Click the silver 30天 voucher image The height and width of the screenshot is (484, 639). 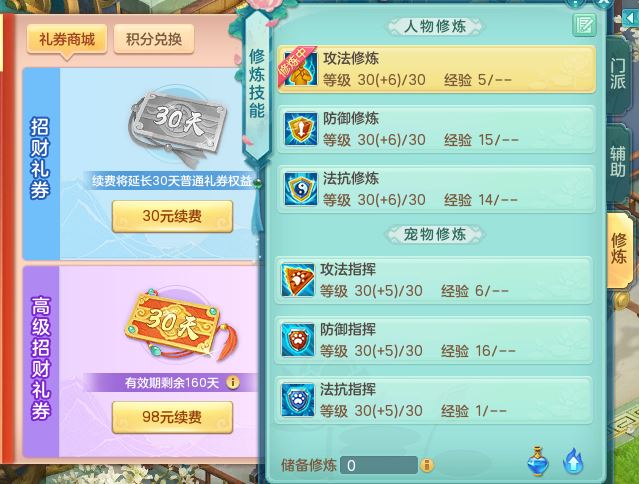tap(178, 124)
